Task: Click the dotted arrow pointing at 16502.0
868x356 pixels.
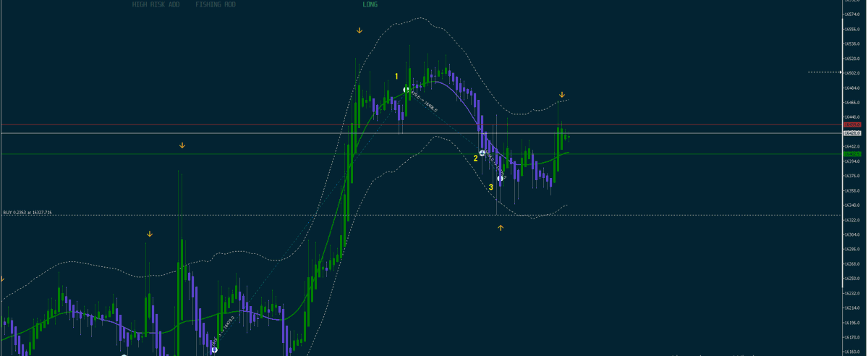Action: tap(825, 72)
